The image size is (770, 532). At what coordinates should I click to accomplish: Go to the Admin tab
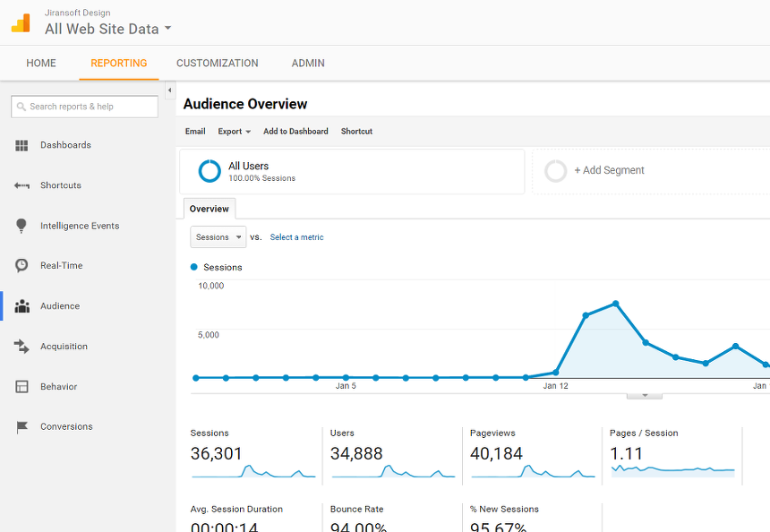pyautogui.click(x=308, y=64)
